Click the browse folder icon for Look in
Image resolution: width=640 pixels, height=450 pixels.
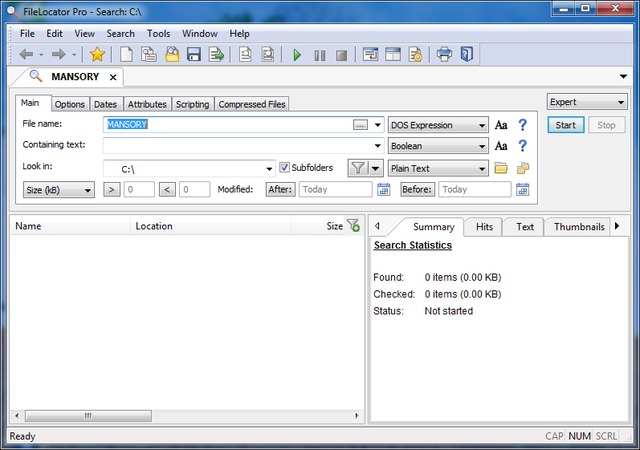pyautogui.click(x=501, y=168)
